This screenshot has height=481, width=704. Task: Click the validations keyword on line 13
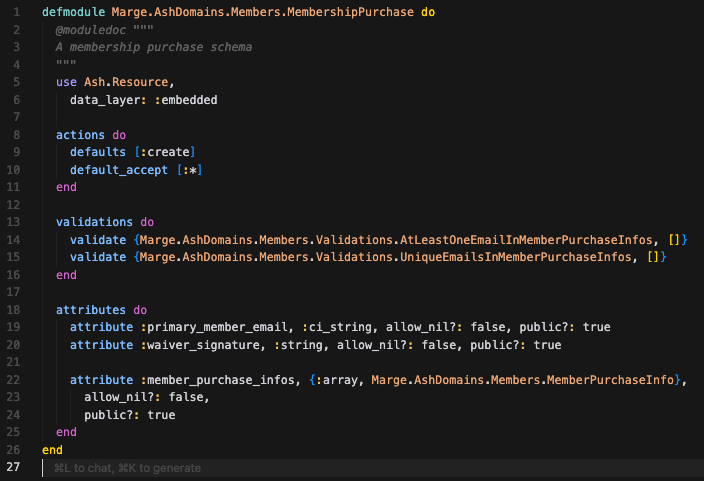(90, 222)
